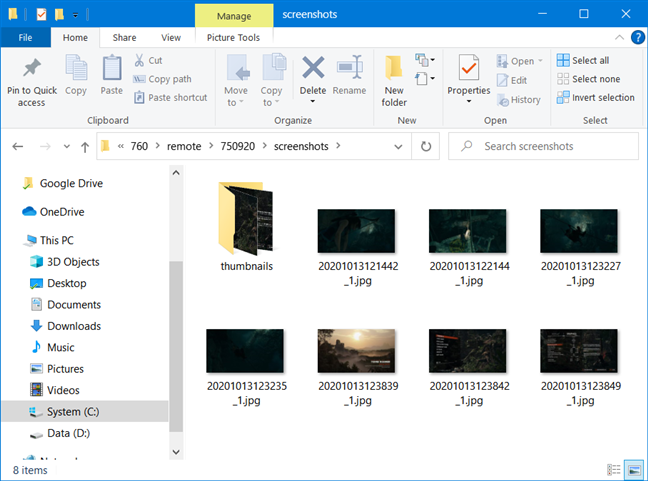Viewport: 648px width, 481px height.
Task: Collapse the ribbon with the chevron
Action: tap(619, 38)
